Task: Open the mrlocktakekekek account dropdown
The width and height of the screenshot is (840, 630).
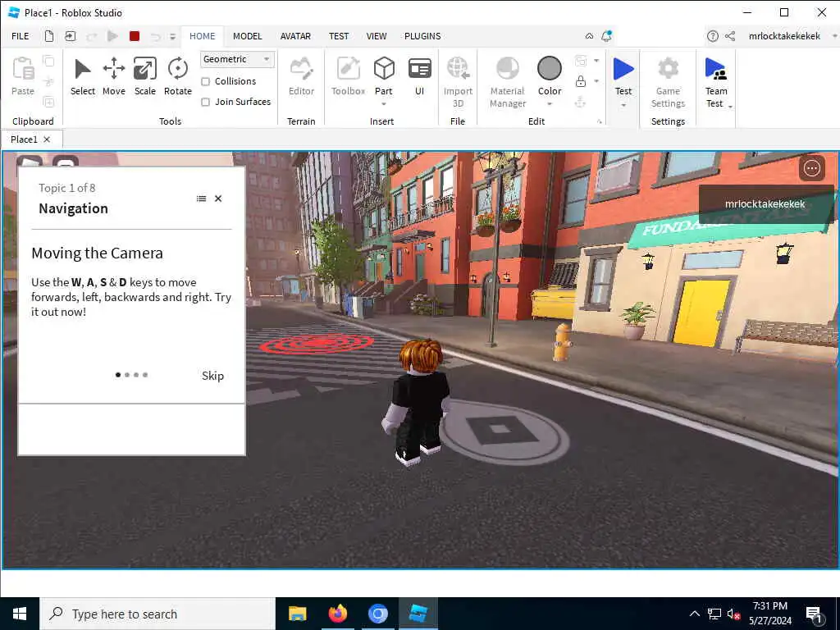Action: pyautogui.click(x=834, y=36)
